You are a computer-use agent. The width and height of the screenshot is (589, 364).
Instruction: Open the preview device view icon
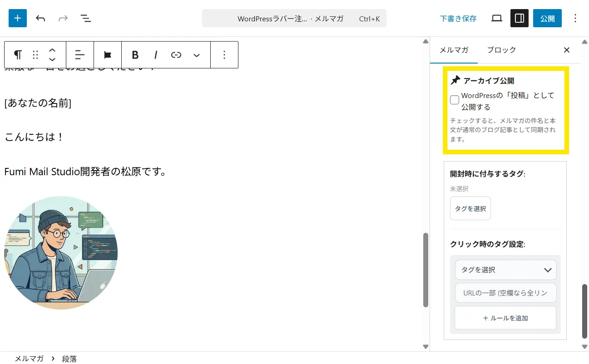[497, 18]
